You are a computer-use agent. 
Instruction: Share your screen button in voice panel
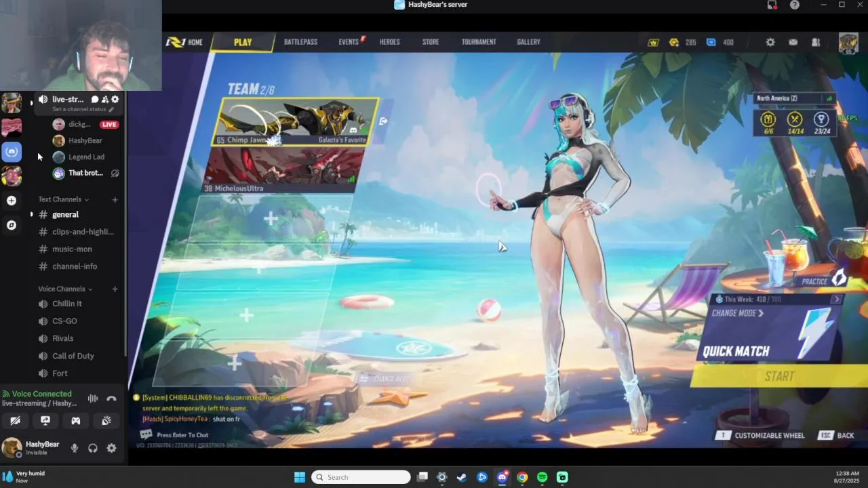(x=45, y=420)
